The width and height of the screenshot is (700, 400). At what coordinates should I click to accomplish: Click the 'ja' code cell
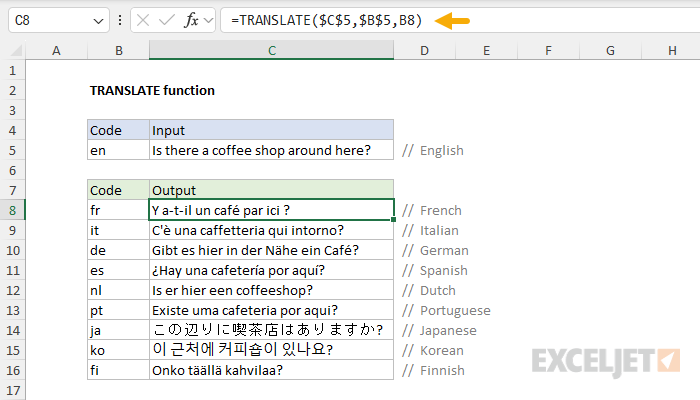119,330
